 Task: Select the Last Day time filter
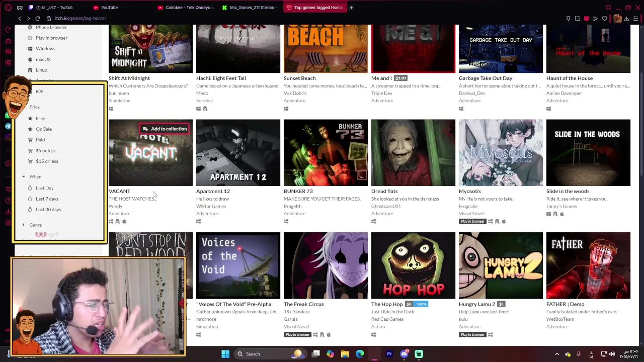[x=44, y=188]
